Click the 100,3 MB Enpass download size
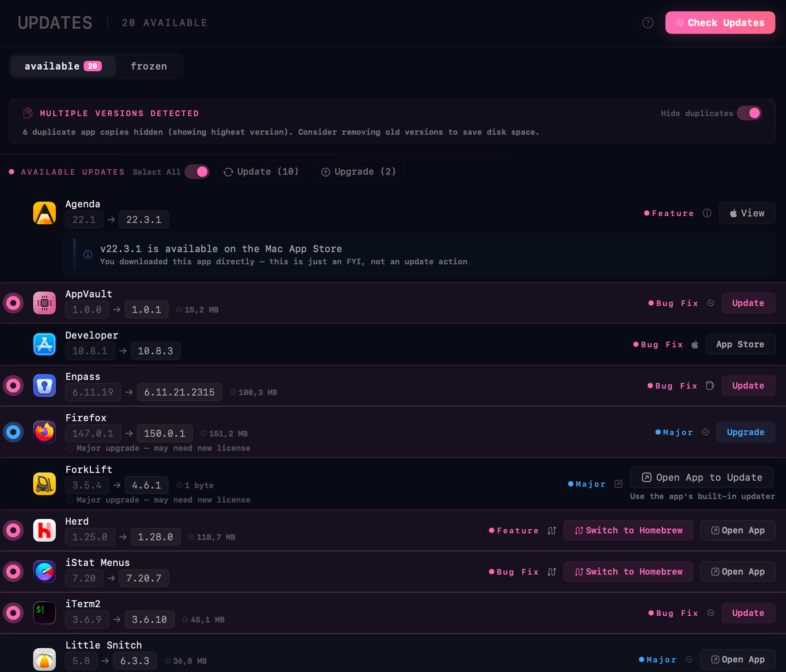This screenshot has width=786, height=672. coord(258,392)
